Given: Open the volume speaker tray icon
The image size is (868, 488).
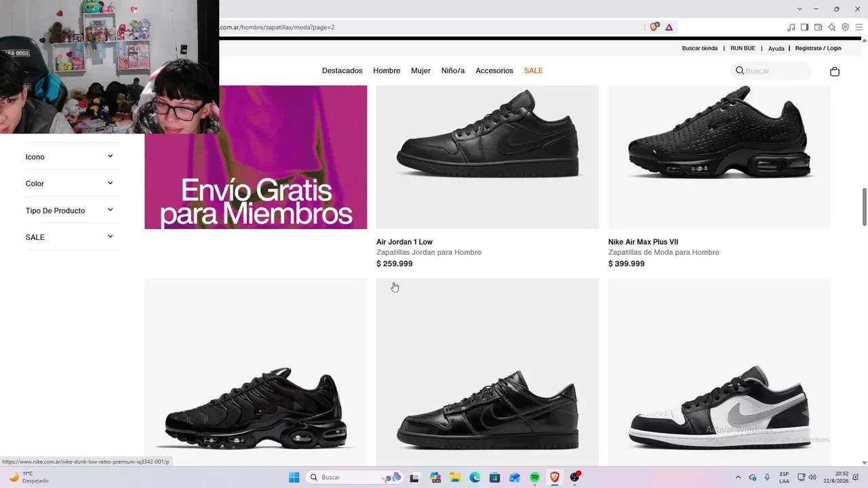Looking at the screenshot, I should click(x=812, y=477).
